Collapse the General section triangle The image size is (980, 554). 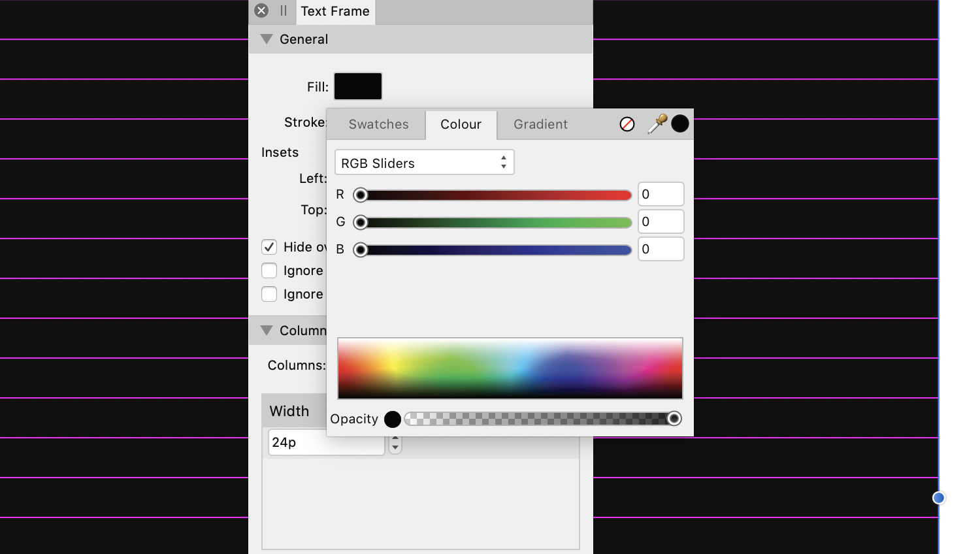point(266,39)
